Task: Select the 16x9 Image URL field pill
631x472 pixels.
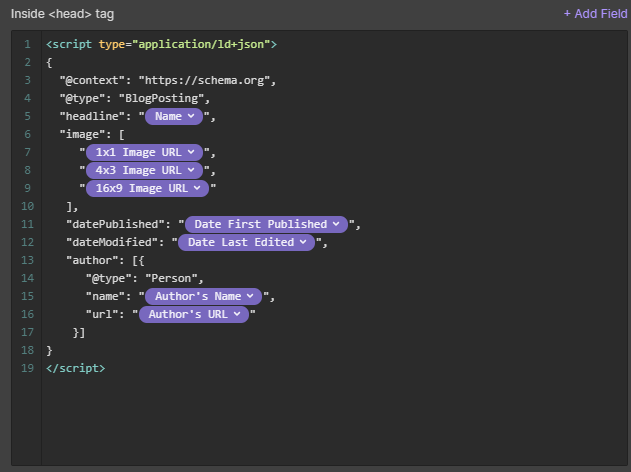Action: pyautogui.click(x=148, y=188)
